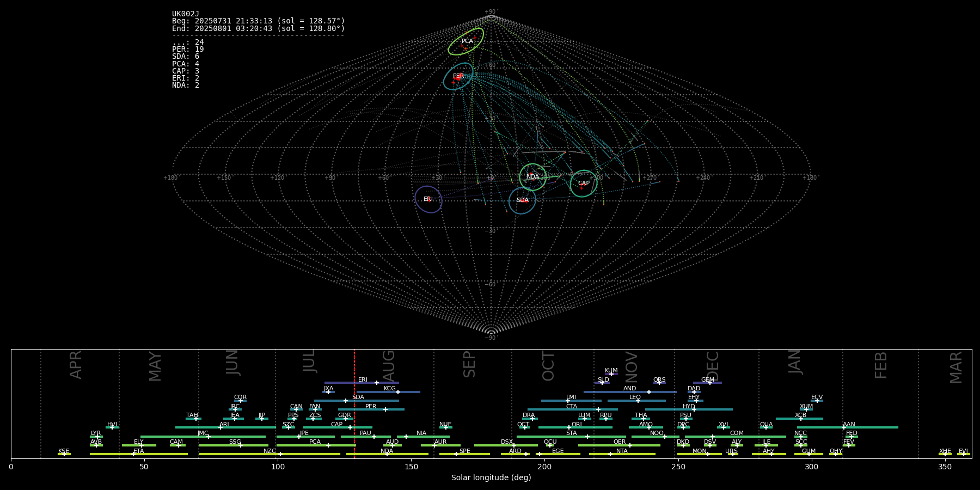
Task: Select the LMI shower label
Action: 571,397
